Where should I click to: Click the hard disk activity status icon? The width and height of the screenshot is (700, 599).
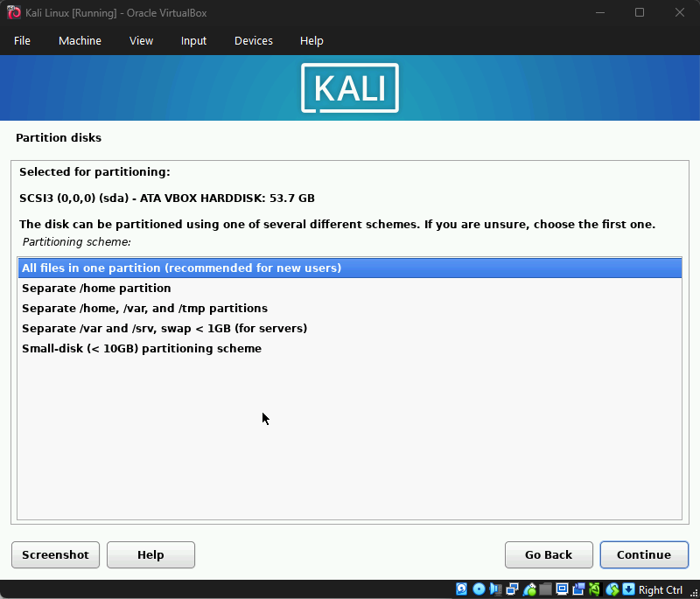pos(461,589)
